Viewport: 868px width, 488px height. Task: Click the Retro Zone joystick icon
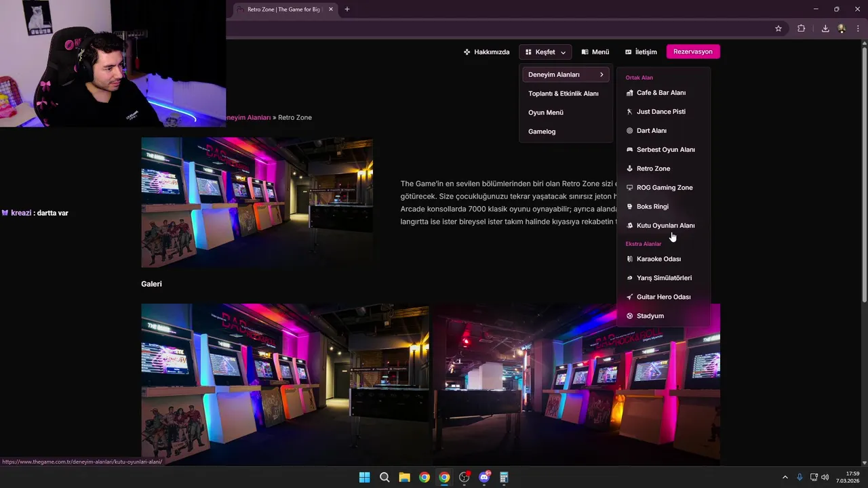click(x=629, y=168)
